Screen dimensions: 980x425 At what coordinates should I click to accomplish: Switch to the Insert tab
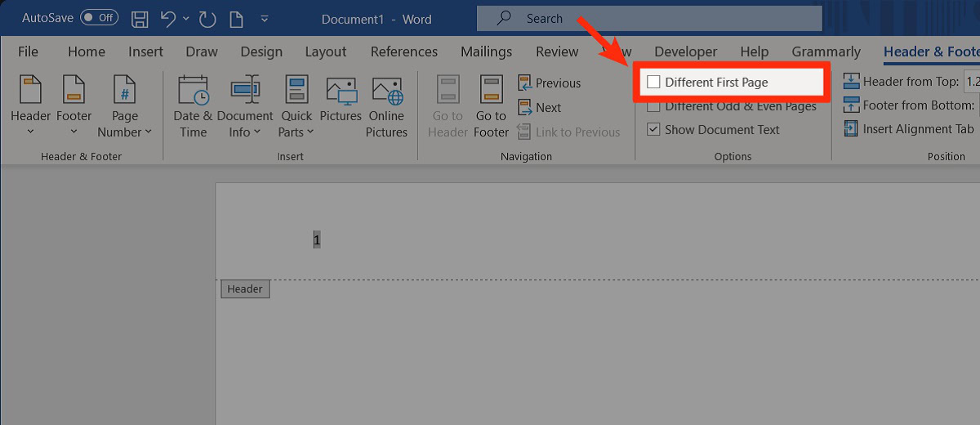click(145, 51)
